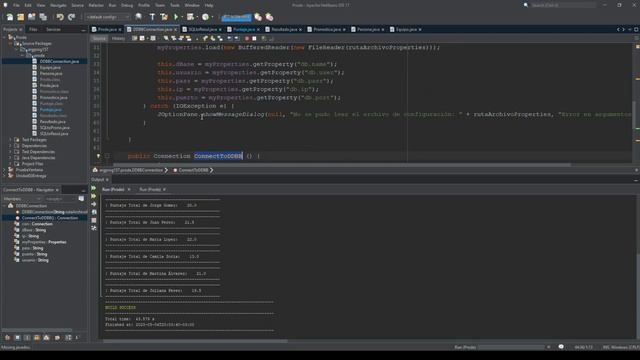Select SQLtoResul.java in the project tree

tap(54, 133)
